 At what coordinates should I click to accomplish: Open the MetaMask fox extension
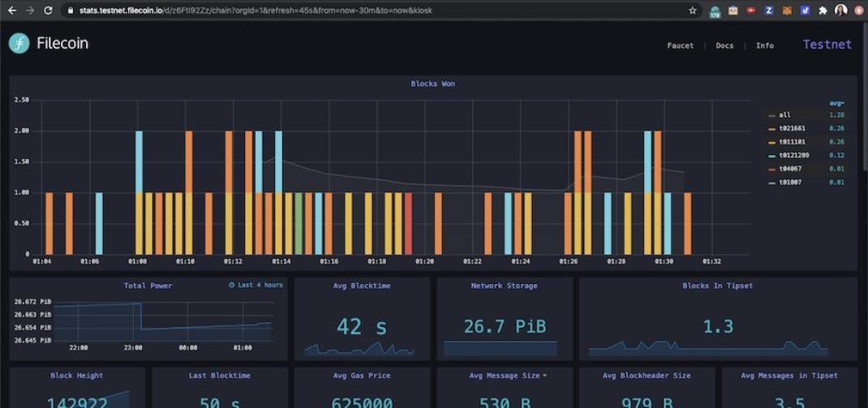(x=786, y=11)
